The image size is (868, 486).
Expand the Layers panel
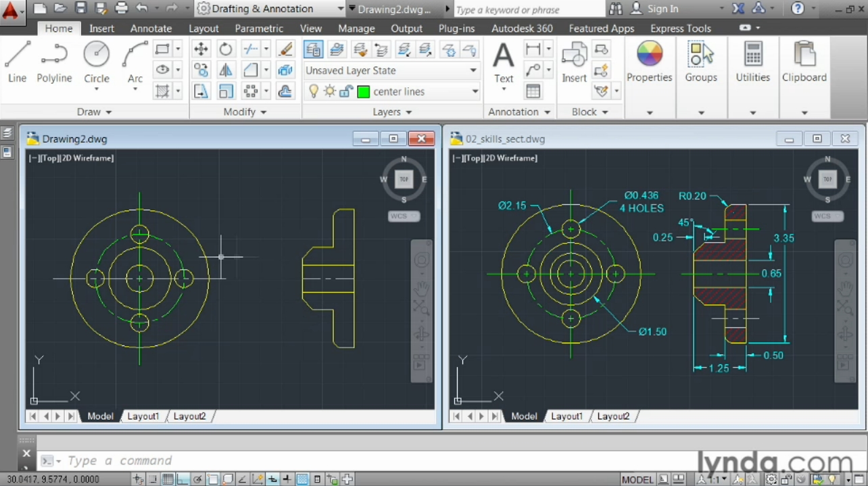[x=392, y=112]
